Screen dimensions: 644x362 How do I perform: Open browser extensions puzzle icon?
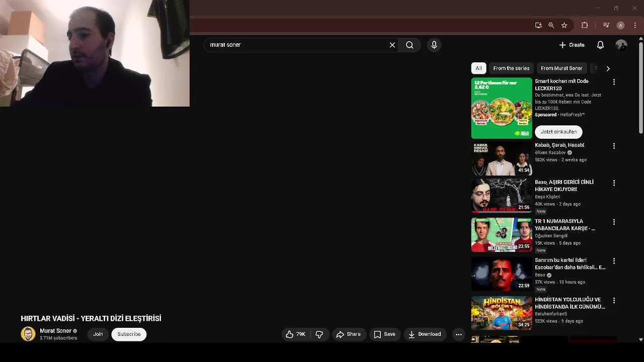[x=584, y=25]
